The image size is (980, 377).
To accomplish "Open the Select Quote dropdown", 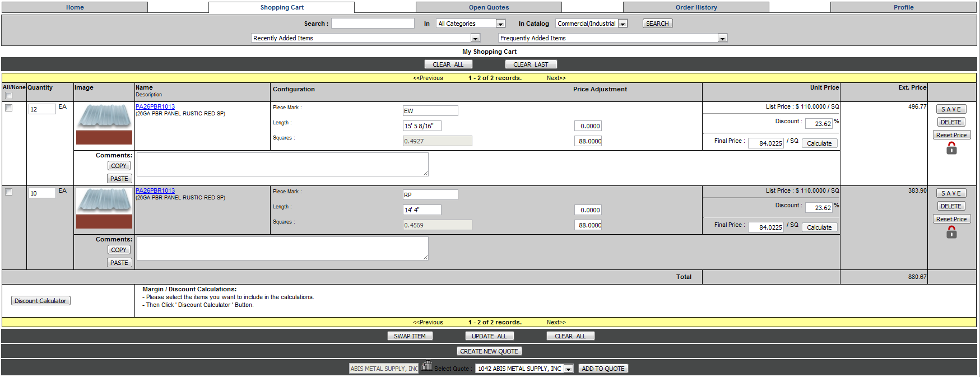I will tap(568, 369).
